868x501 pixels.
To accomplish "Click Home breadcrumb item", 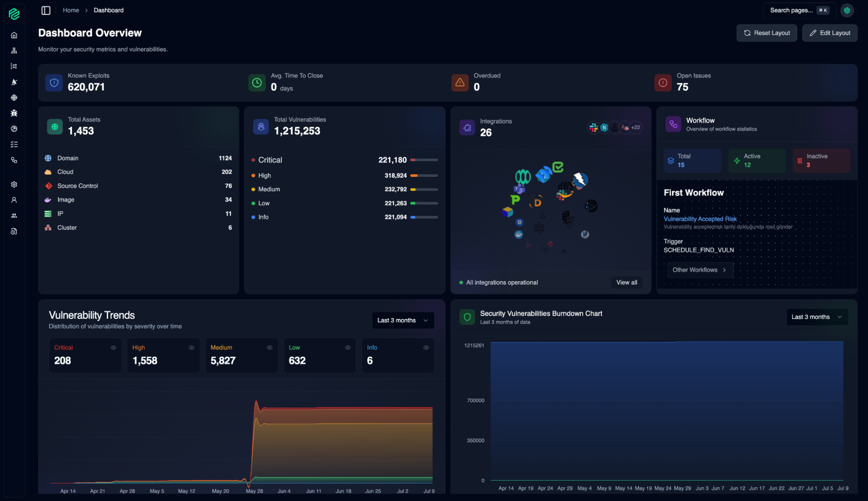I will (71, 10).
